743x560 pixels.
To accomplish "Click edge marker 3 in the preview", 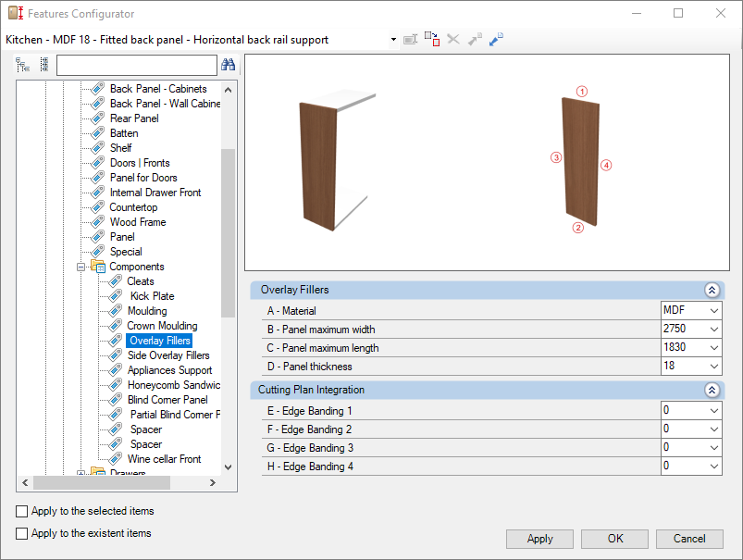I will pyautogui.click(x=556, y=157).
